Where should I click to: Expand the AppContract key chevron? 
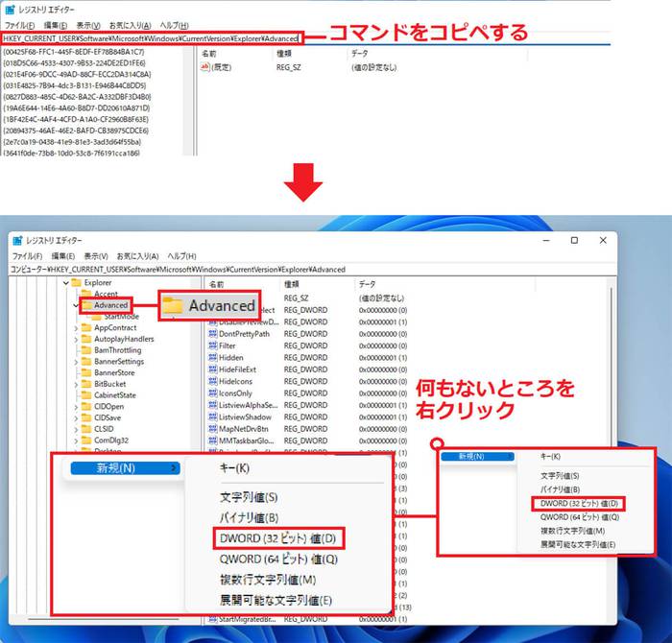pos(76,328)
